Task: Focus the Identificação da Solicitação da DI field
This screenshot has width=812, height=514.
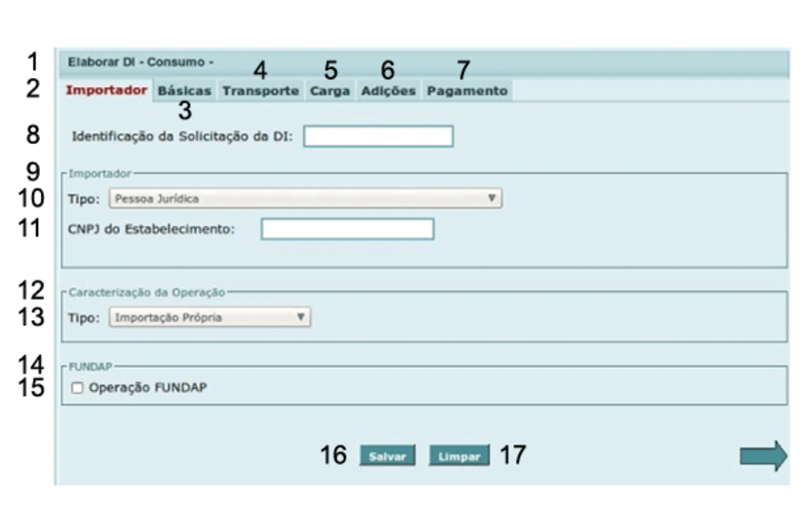Action: pyautogui.click(x=378, y=136)
